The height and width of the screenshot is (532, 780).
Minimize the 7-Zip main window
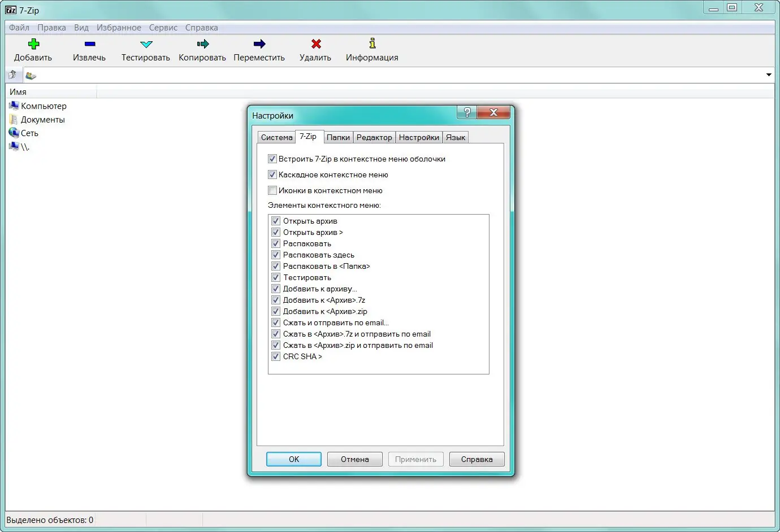point(713,8)
